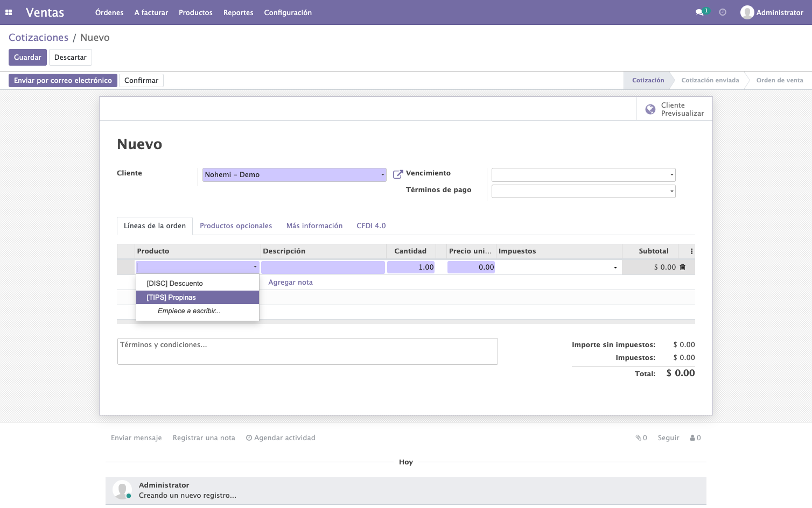
Task: Switch to Productos opcionales tab
Action: click(236, 226)
